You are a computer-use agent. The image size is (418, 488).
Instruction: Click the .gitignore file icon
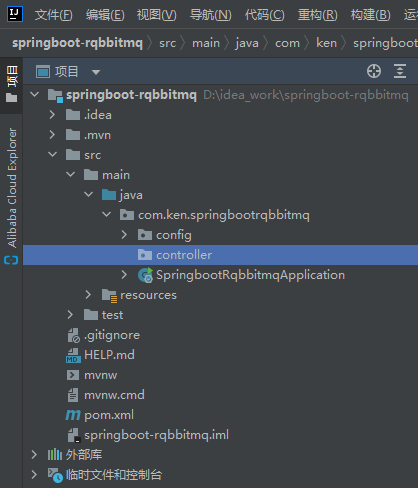point(74,335)
